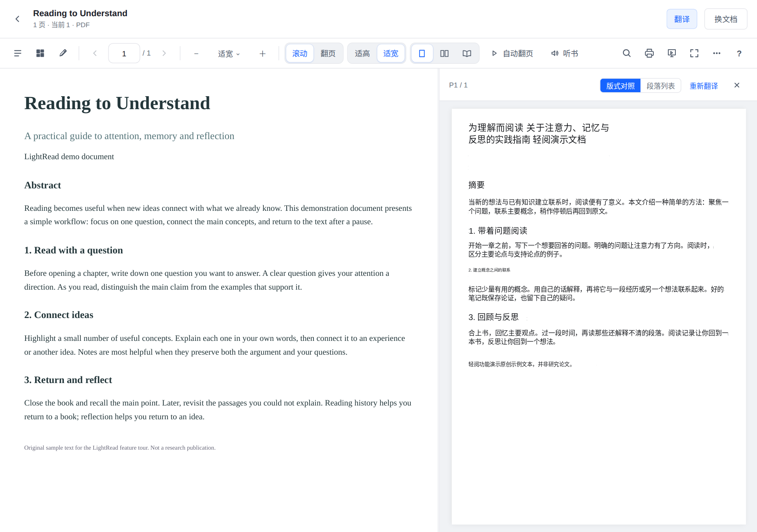Choose 适高 fit height

click(362, 54)
